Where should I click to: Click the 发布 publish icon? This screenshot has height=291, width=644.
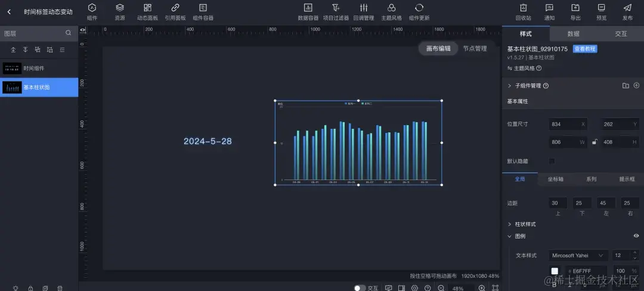point(627,7)
